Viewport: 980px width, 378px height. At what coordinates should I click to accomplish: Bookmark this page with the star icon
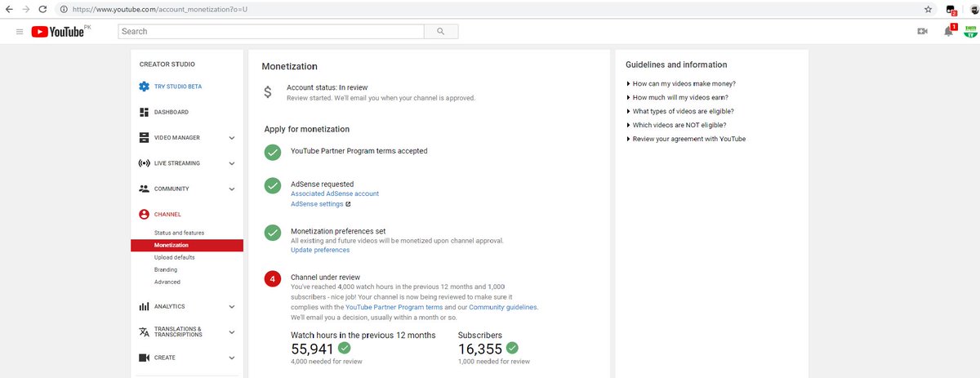point(929,9)
